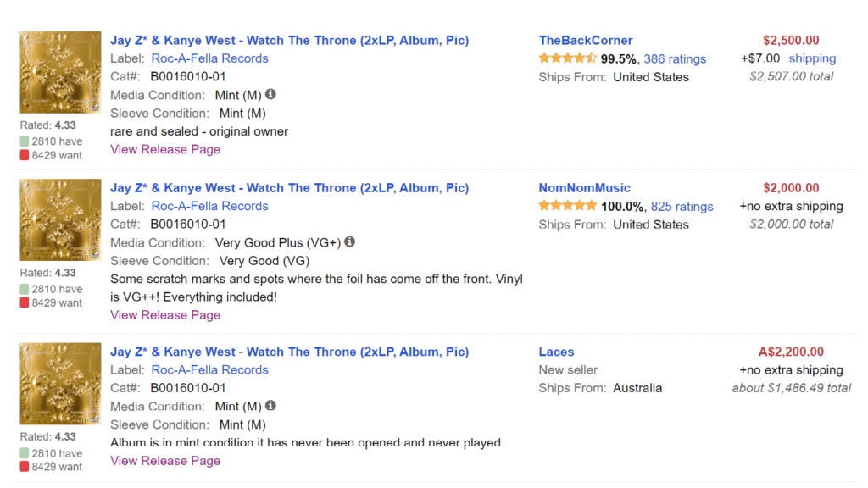Image resolution: width=868 pixels, height=488 pixels.
Task: Open the first album cover thumbnail
Action: click(x=59, y=72)
